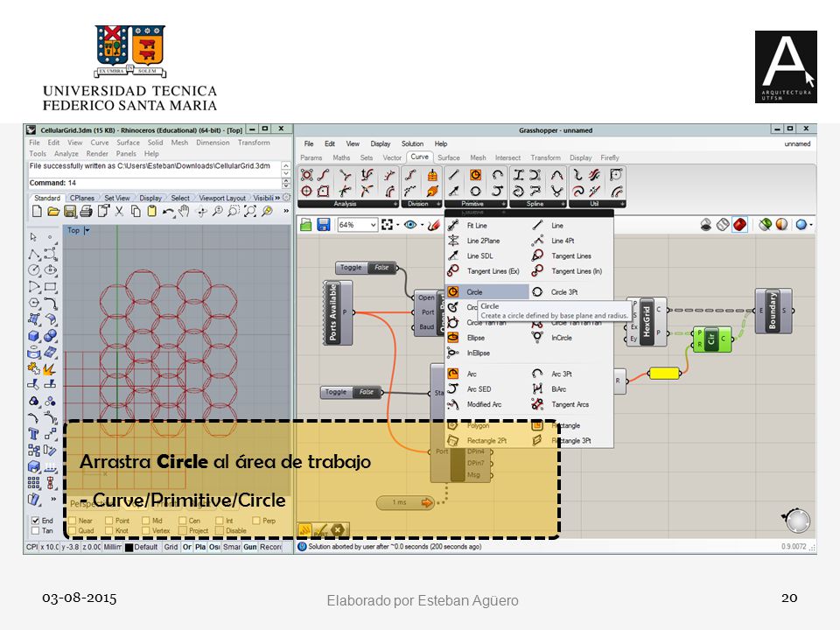Toggle Planar mode in Rhino status bar
840x630 pixels.
click(x=200, y=547)
